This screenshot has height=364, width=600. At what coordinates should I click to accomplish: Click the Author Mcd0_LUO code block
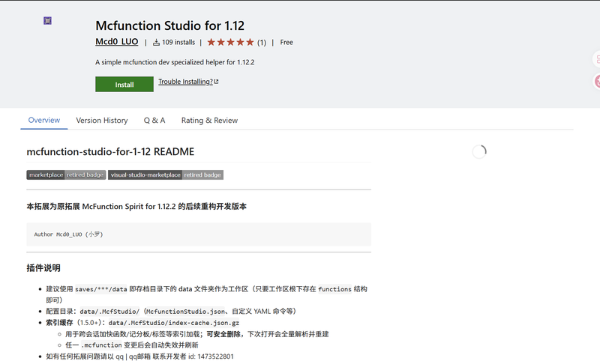(x=199, y=234)
